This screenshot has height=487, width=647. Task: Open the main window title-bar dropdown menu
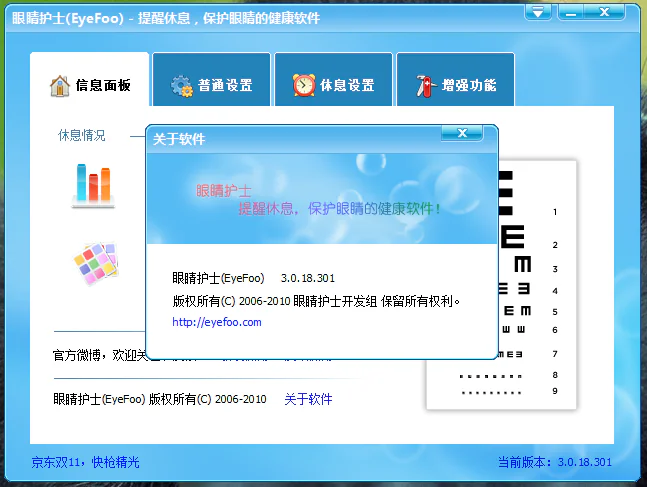pos(538,12)
